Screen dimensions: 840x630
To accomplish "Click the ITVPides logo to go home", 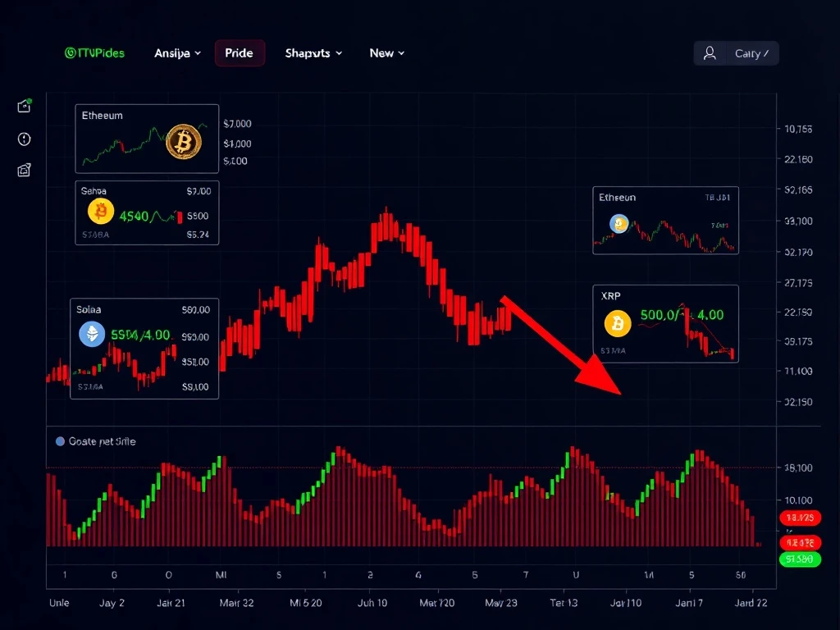I will point(95,52).
